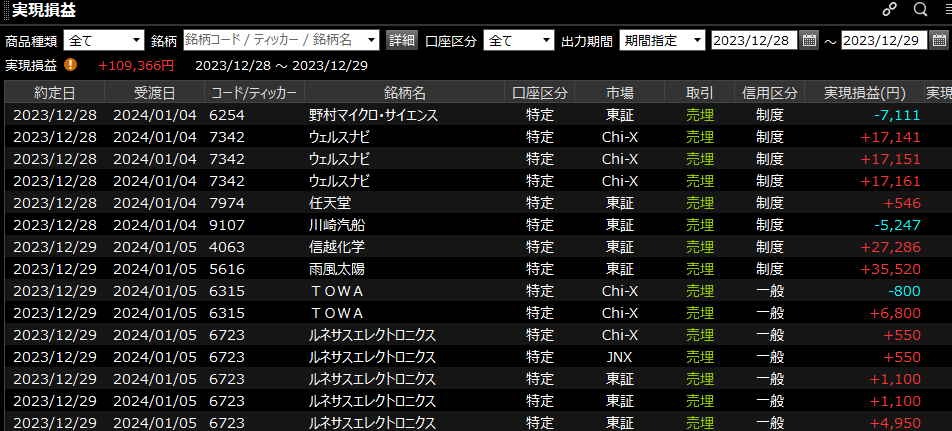Click the chain link icon in title bar

point(889,9)
